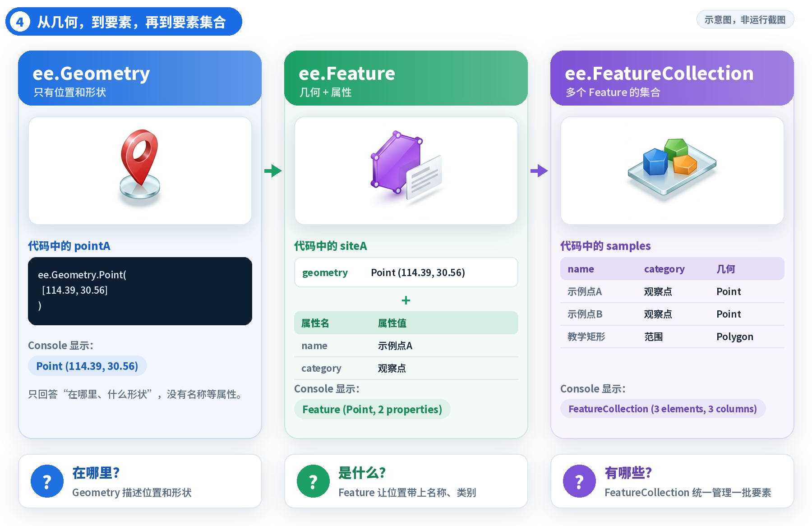Click the "ee.FeatureCollection" card heading
812x526 pixels.
point(659,74)
